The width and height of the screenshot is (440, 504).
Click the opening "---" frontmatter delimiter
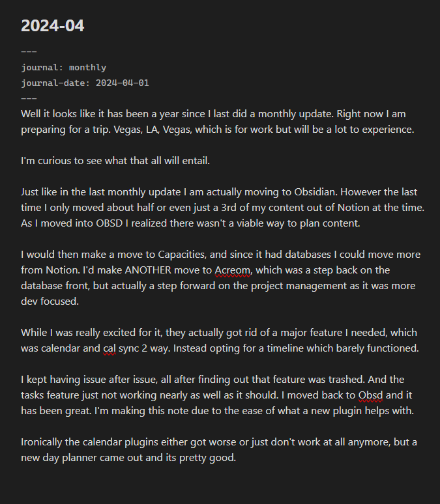29,51
